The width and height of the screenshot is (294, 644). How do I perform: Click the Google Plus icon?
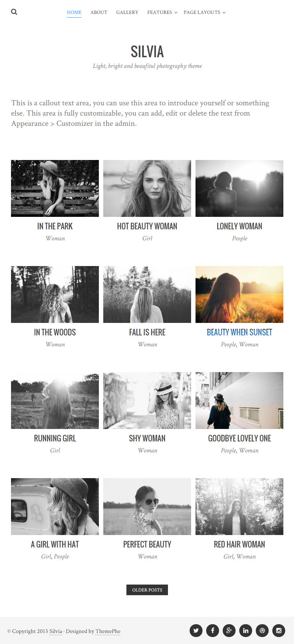coord(229,630)
